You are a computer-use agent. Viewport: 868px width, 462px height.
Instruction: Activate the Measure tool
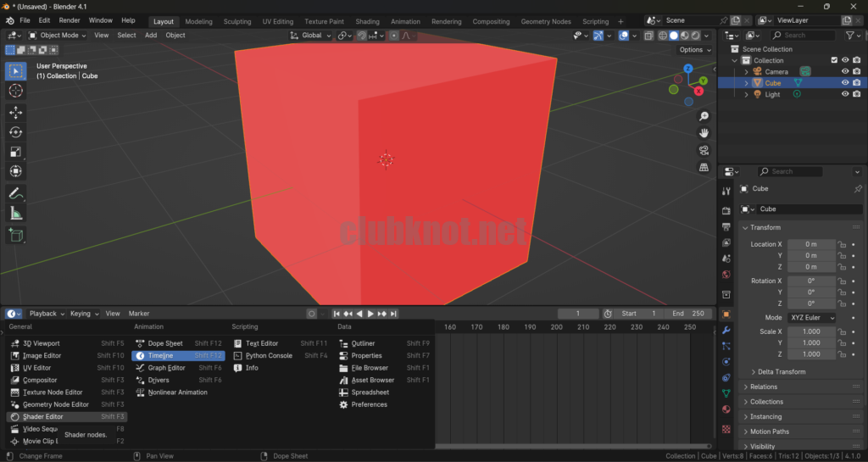(x=15, y=214)
